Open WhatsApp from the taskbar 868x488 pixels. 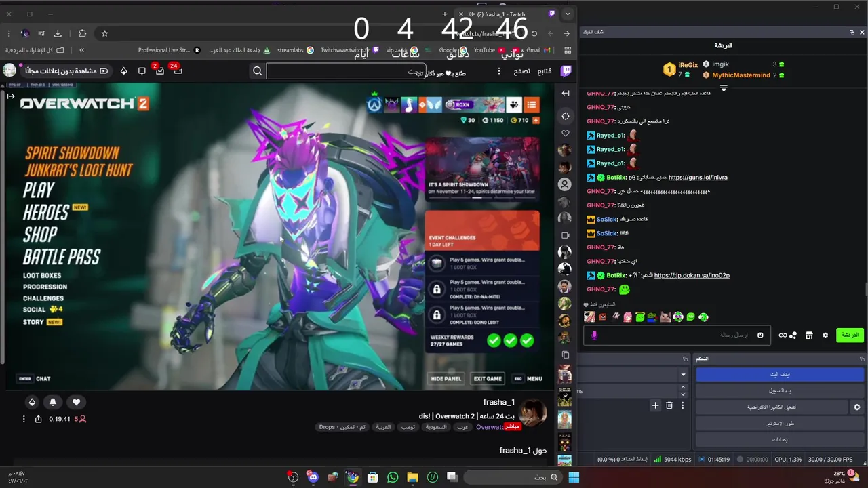393,477
